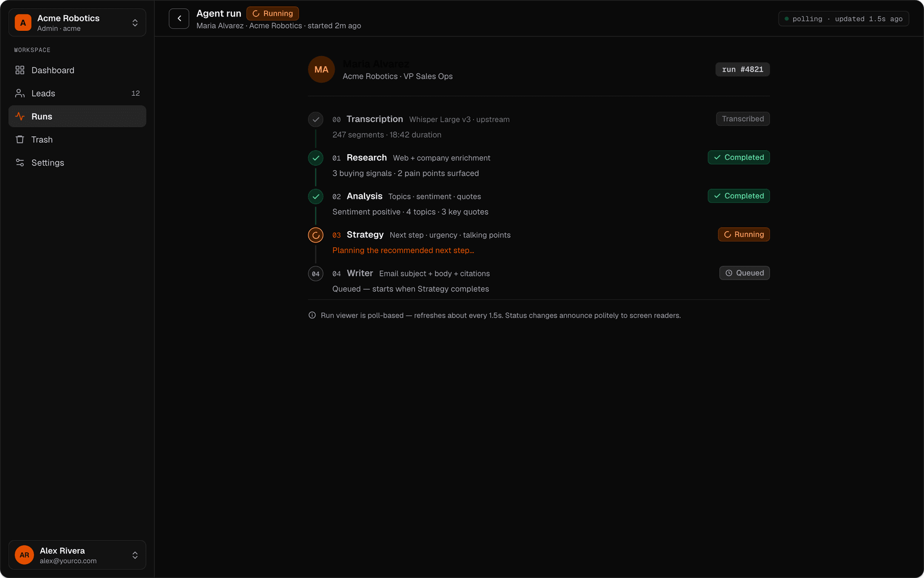924x578 pixels.
Task: Click the Research Completed badge
Action: (x=739, y=157)
